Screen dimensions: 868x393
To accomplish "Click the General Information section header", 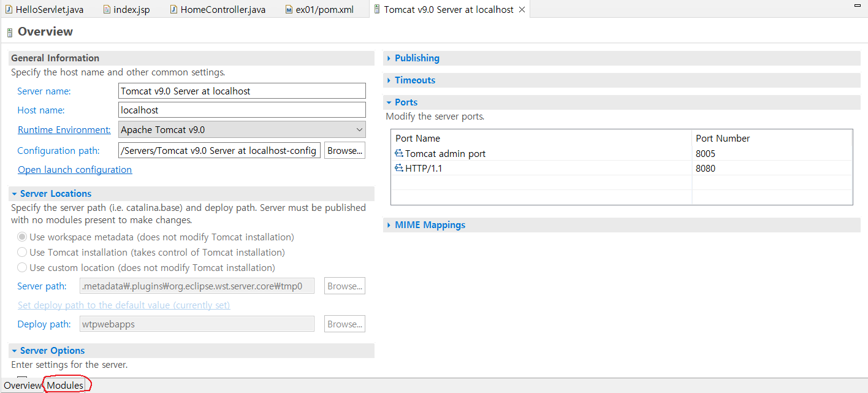I will coord(192,58).
